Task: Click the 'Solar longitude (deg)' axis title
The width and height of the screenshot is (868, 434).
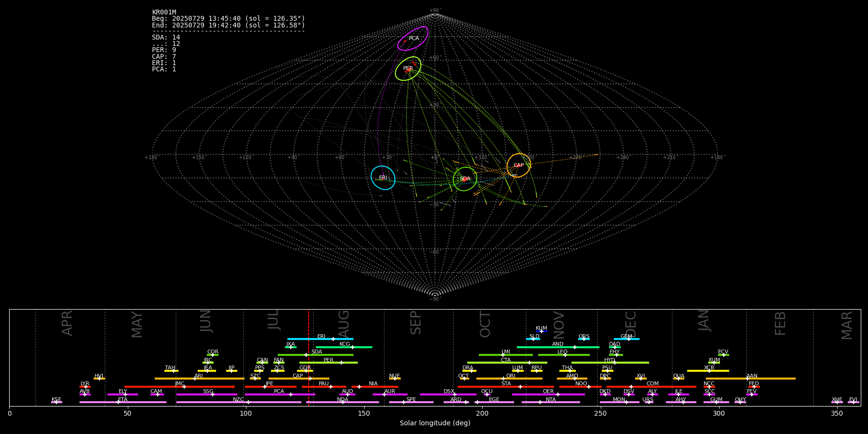Action: 435,423
